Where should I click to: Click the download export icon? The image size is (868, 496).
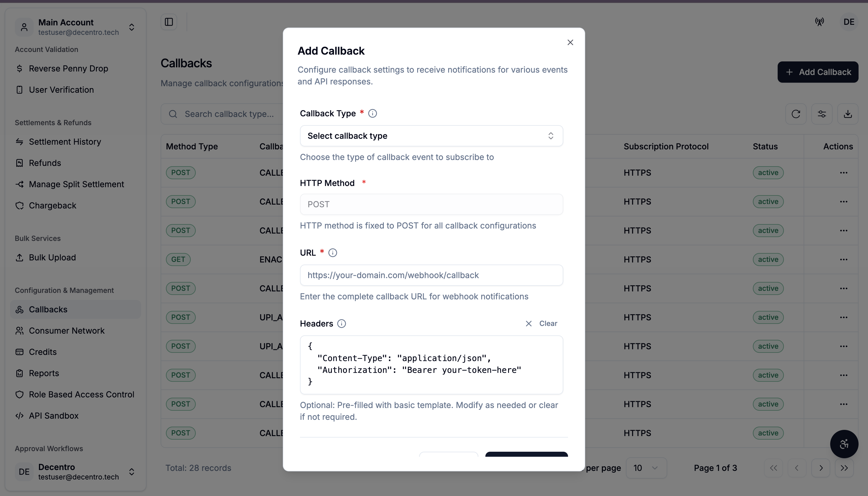coord(848,114)
